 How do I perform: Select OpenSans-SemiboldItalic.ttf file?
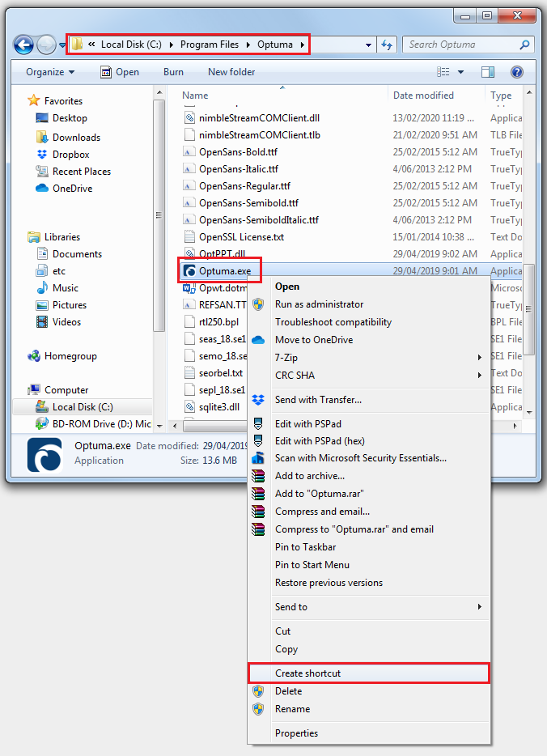coord(258,220)
